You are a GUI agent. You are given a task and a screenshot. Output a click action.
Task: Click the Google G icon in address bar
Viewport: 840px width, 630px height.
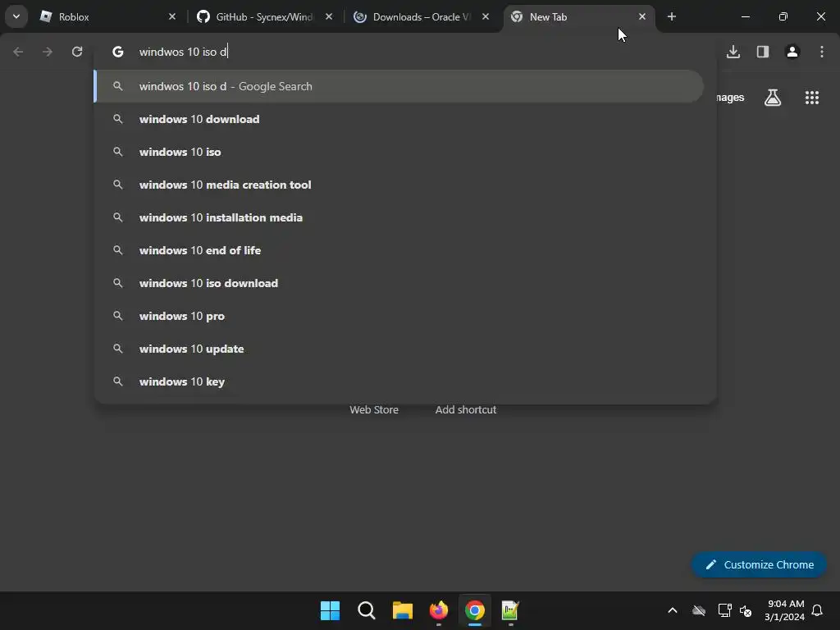tap(118, 52)
